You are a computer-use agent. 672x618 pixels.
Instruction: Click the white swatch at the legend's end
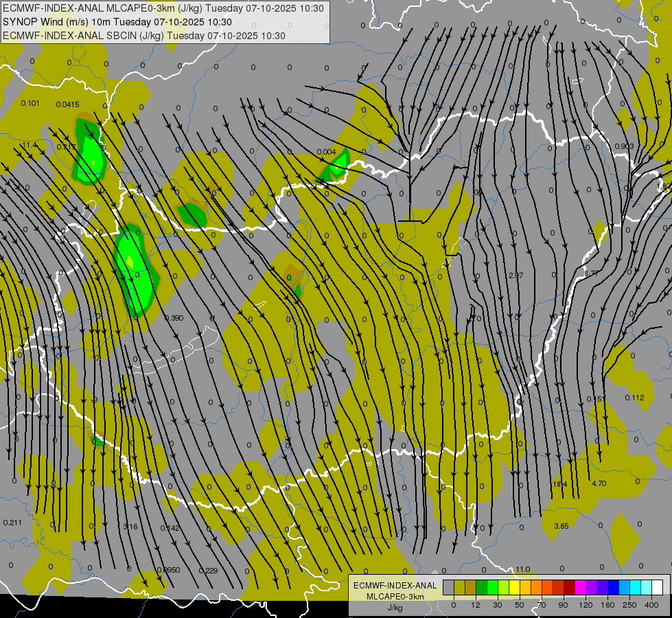click(x=657, y=587)
